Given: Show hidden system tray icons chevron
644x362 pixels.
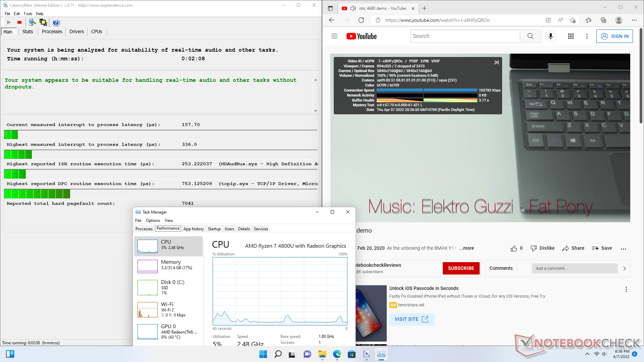Looking at the screenshot, I should point(587,354).
